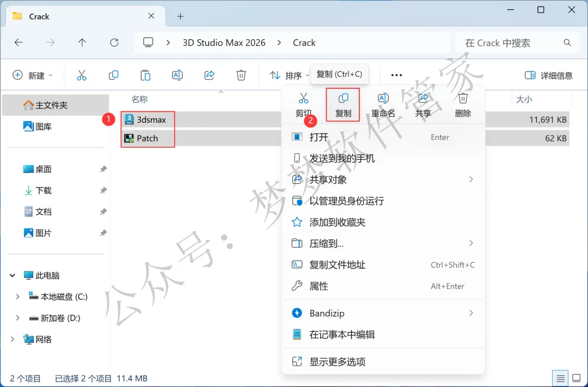Click the Share icon in the toolbar
This screenshot has height=387, width=588.
tap(209, 75)
